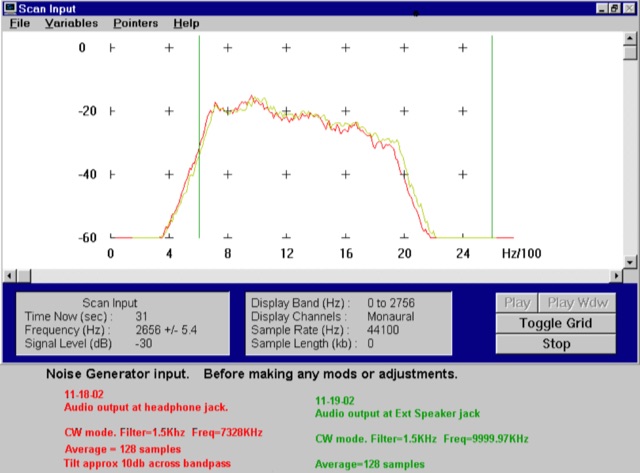The height and width of the screenshot is (473, 640).
Task: Click the left green pointer line
Action: [198, 100]
